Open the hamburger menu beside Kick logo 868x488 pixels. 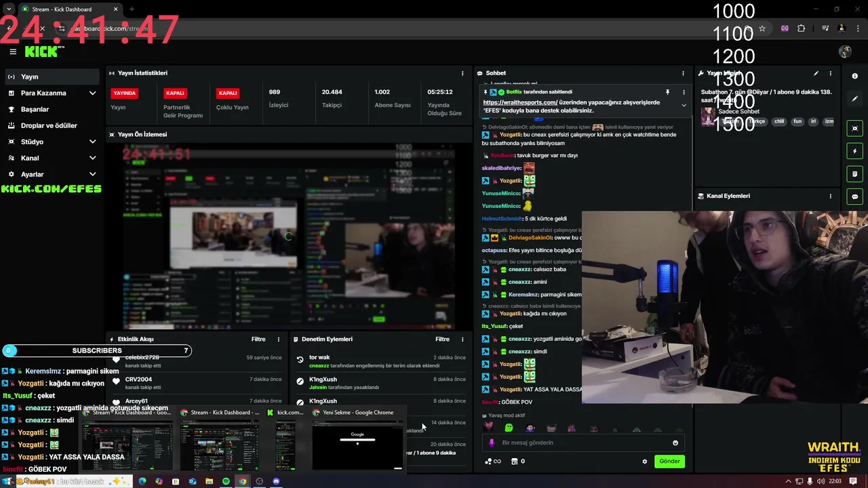pos(12,52)
